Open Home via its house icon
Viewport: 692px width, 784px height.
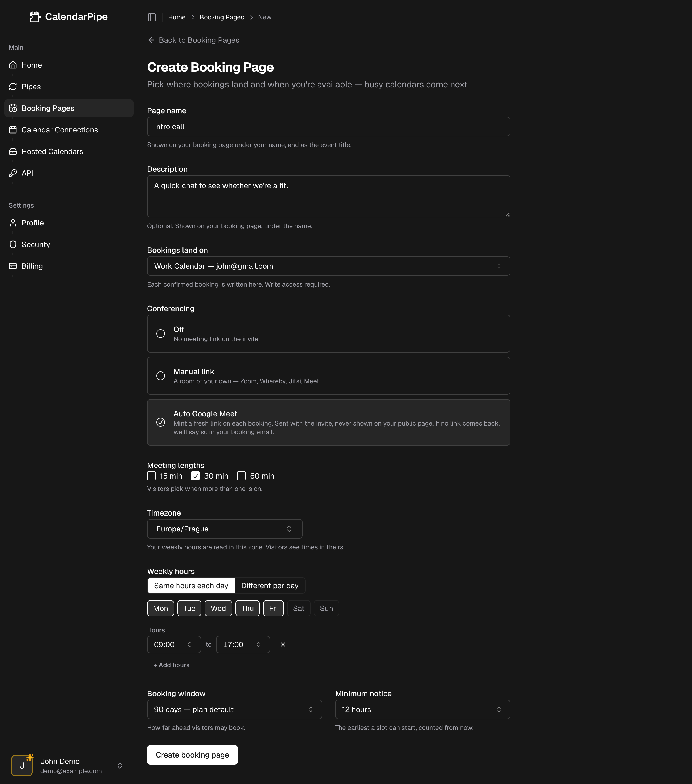click(x=13, y=65)
